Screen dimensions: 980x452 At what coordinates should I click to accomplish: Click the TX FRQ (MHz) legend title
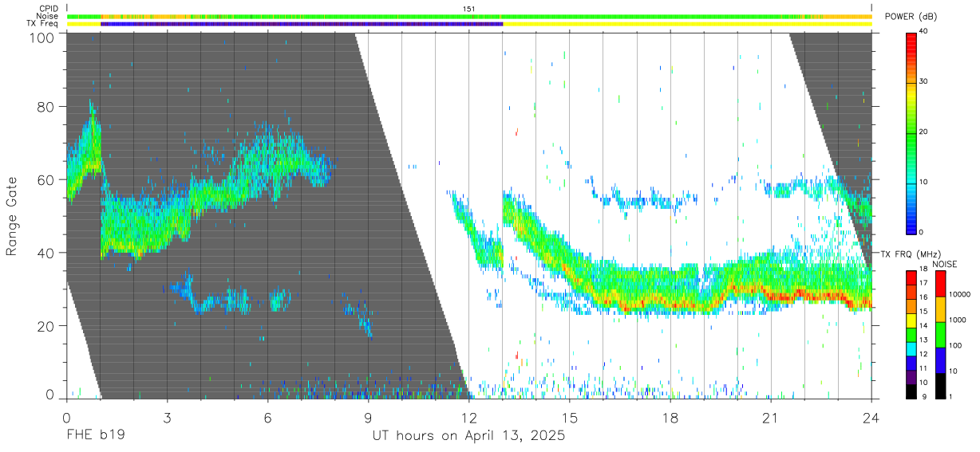[911, 254]
